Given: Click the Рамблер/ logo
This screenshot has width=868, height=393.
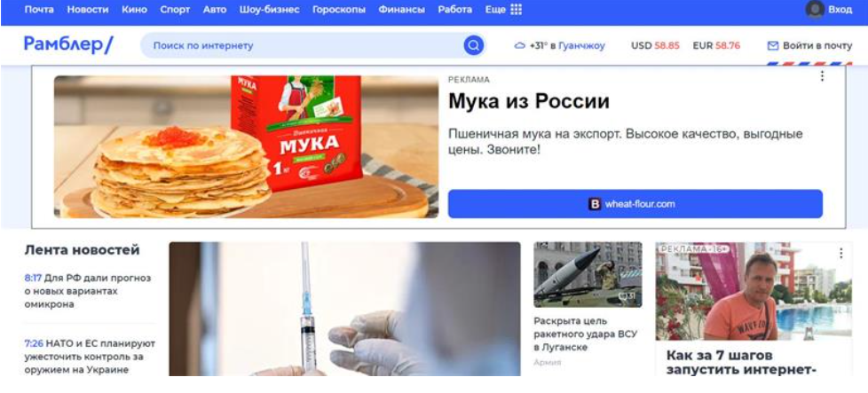Looking at the screenshot, I should point(68,44).
